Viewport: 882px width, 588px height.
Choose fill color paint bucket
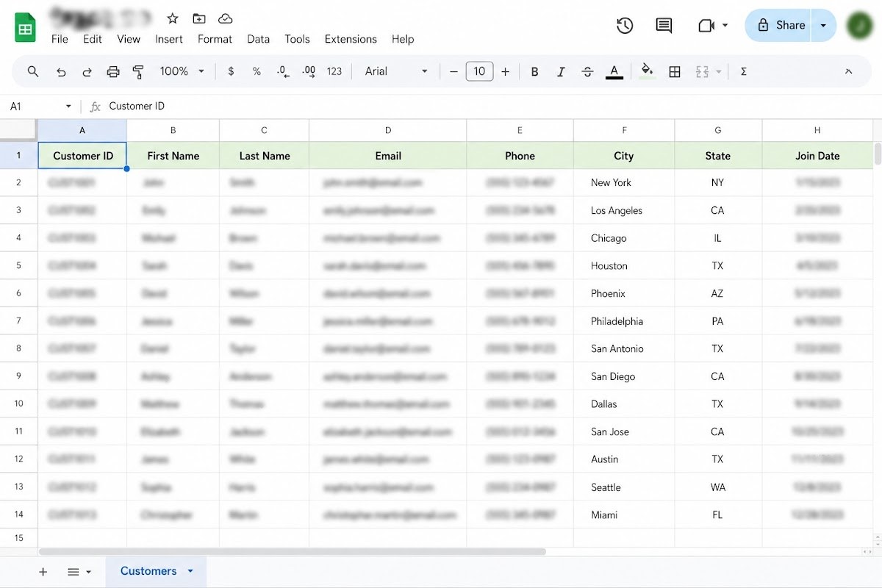[x=647, y=71]
